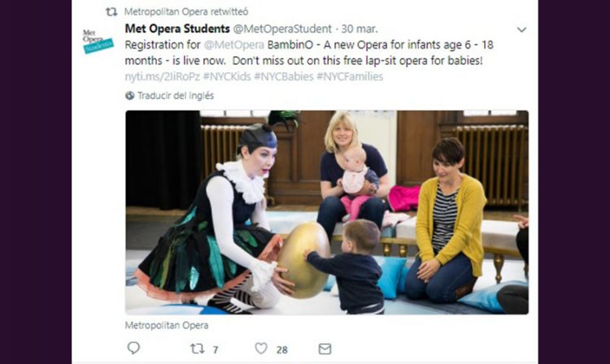
Task: Open the #NYCFamilies hashtag
Action: tap(350, 76)
